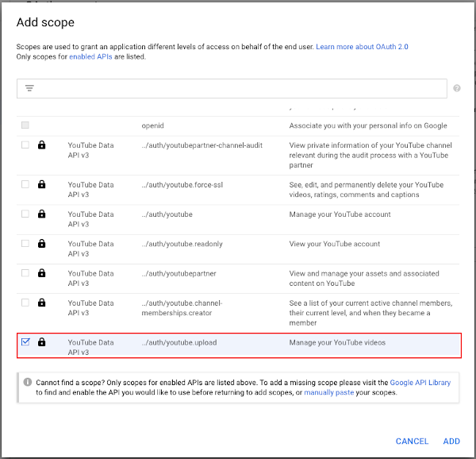This screenshot has width=476, height=459.
Task: Toggle the openid scope checkbox
Action: [x=25, y=125]
